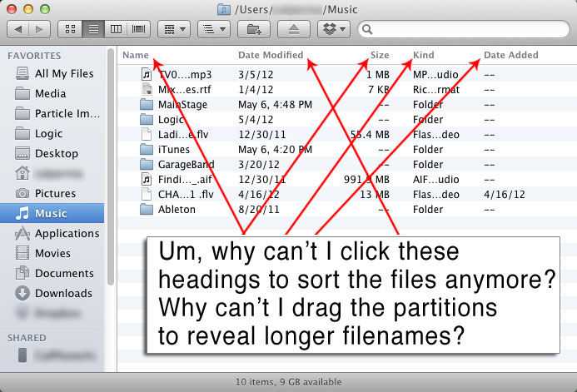
Task: Select the Ableton folder icon
Action: pyautogui.click(x=147, y=209)
